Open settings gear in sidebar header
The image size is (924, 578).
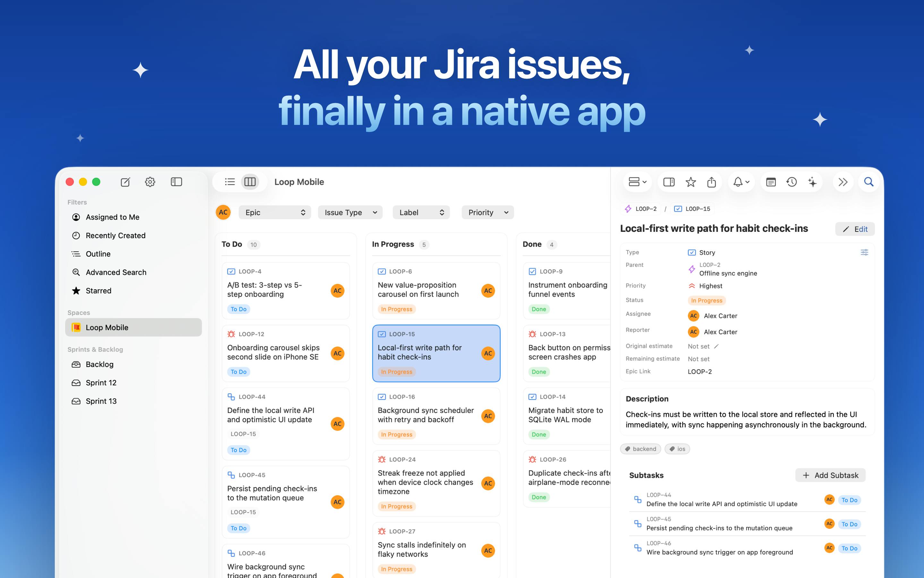click(x=150, y=182)
